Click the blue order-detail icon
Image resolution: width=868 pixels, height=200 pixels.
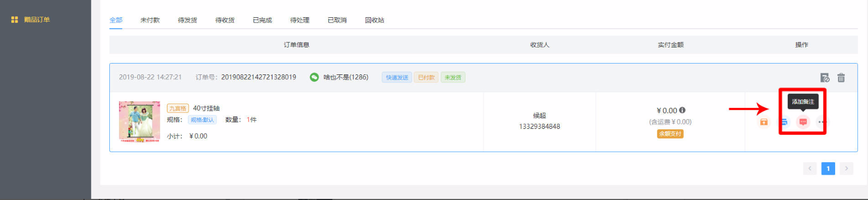click(x=783, y=122)
